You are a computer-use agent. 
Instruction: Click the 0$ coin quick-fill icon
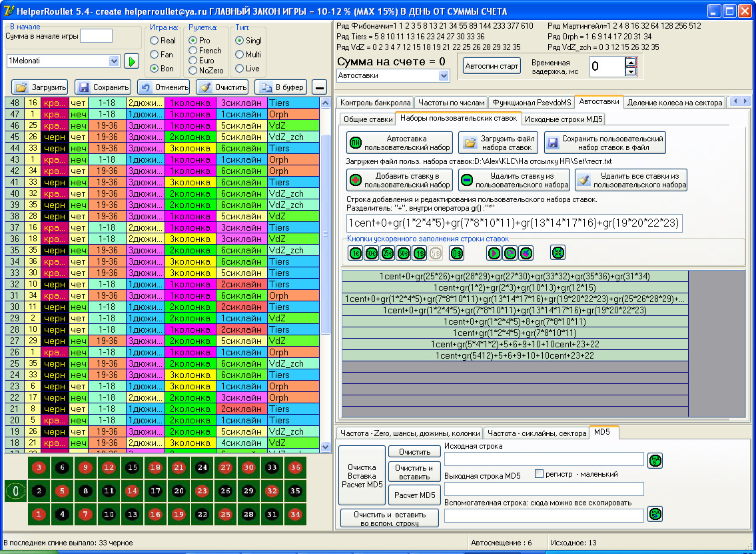click(x=456, y=253)
